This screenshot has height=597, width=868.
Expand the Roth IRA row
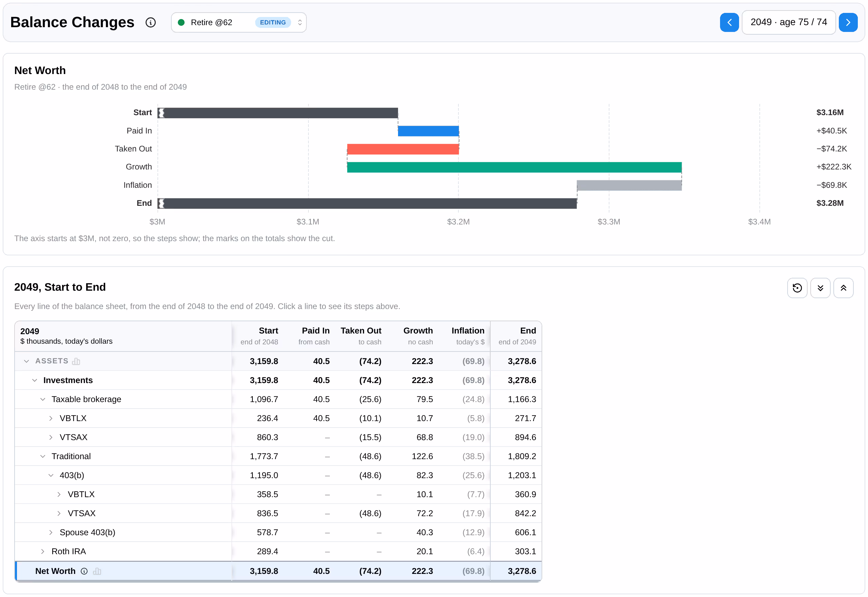coord(43,551)
